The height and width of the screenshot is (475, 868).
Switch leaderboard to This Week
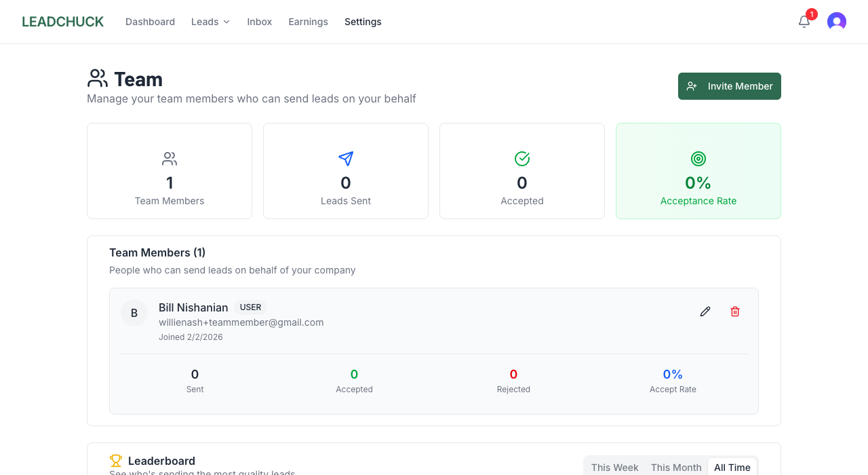[x=615, y=468]
